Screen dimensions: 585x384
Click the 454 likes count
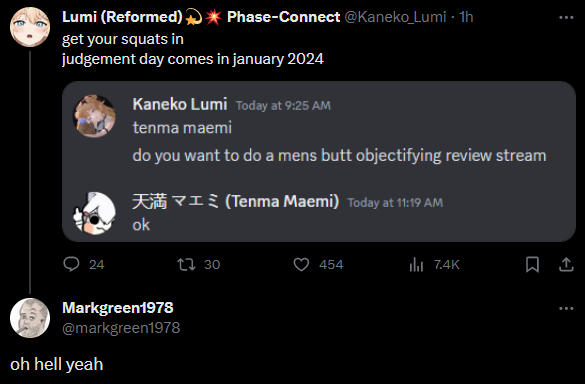331,265
